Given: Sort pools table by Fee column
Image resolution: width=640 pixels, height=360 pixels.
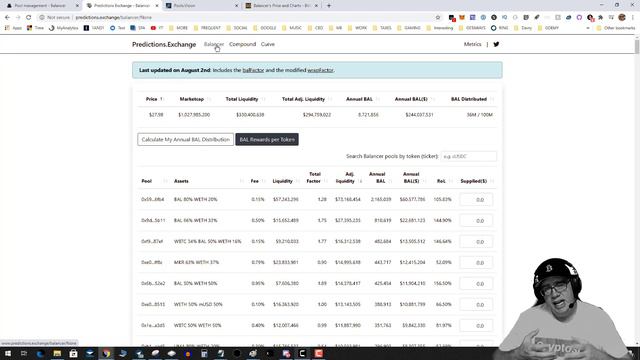Looking at the screenshot, I should [x=258, y=181].
